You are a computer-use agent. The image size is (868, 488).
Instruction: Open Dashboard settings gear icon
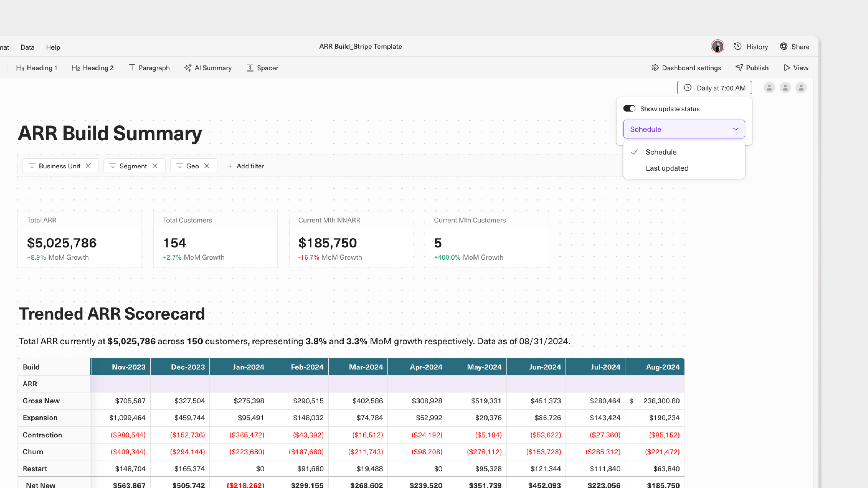tap(655, 68)
